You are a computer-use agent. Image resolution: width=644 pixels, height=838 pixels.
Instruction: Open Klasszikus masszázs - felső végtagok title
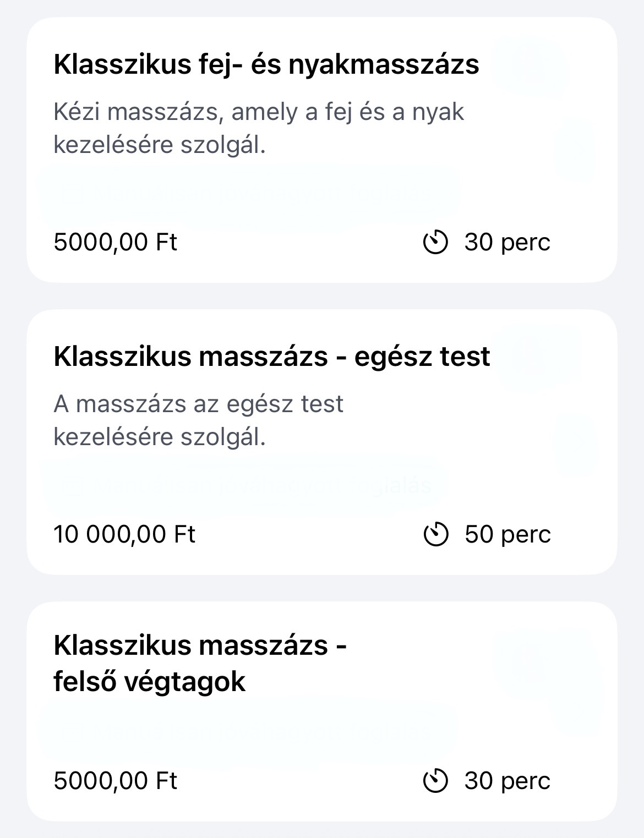coord(200,663)
